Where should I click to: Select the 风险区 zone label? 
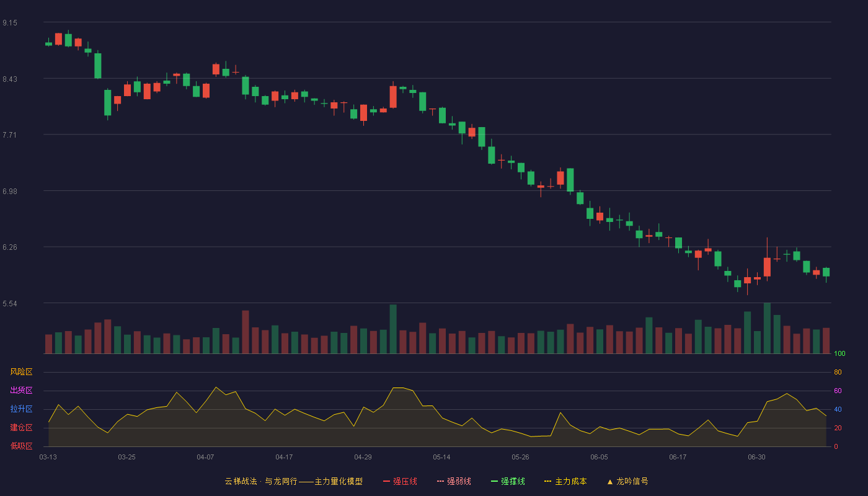click(x=21, y=372)
